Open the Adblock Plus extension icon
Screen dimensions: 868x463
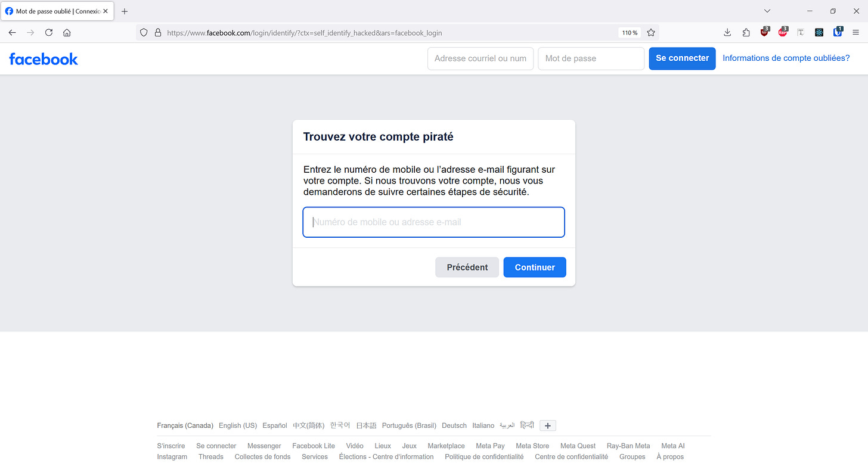pos(783,33)
